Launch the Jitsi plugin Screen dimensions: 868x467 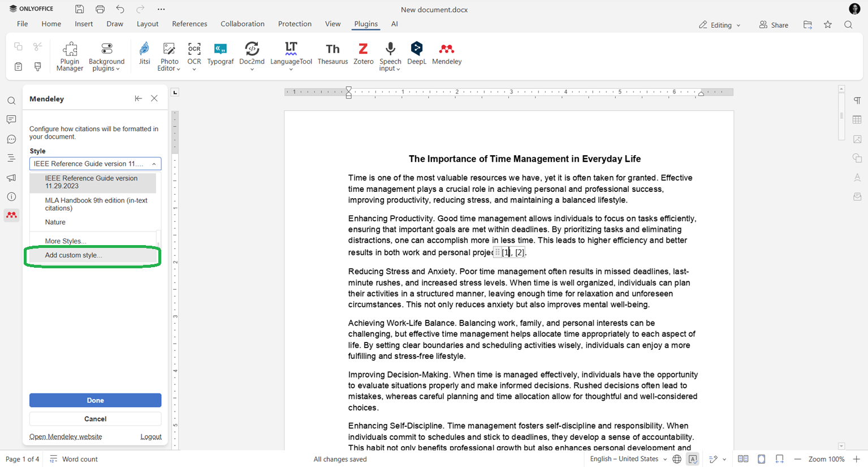[x=144, y=54]
